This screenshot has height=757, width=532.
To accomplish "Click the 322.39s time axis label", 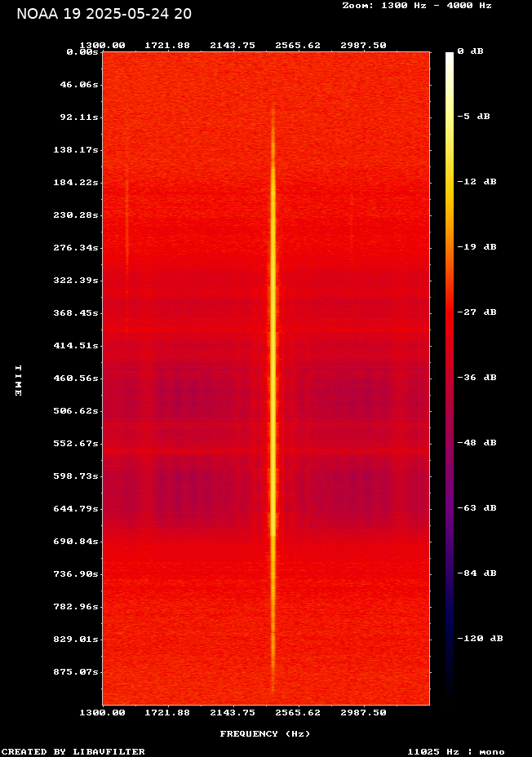I will coord(76,280).
